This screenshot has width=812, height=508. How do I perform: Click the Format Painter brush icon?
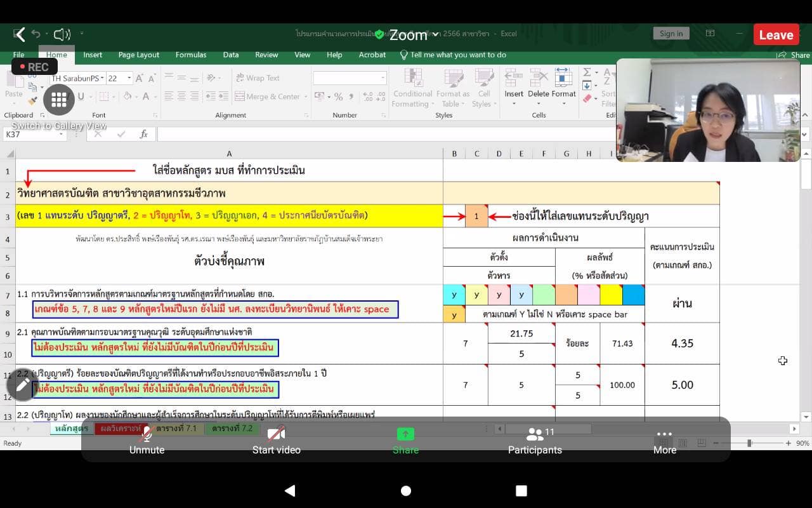32,101
